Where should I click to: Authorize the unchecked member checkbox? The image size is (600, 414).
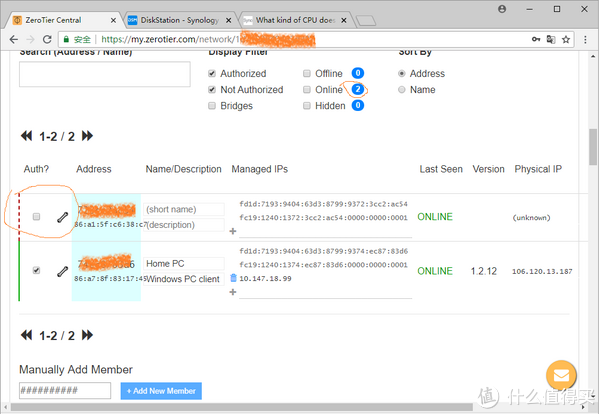pos(36,217)
